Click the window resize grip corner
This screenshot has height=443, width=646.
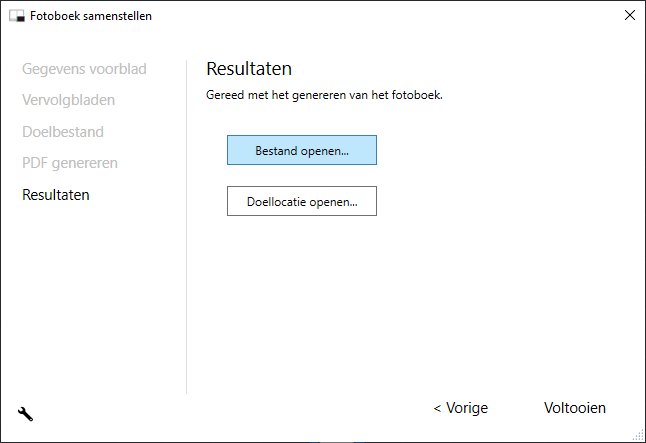pos(639,436)
